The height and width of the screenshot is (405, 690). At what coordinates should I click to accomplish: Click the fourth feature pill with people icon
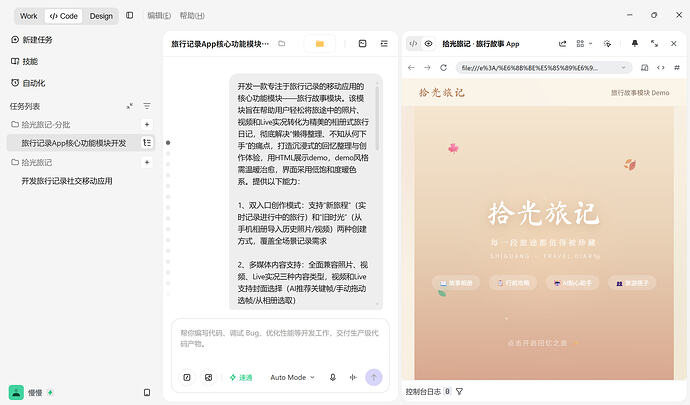[x=632, y=283]
